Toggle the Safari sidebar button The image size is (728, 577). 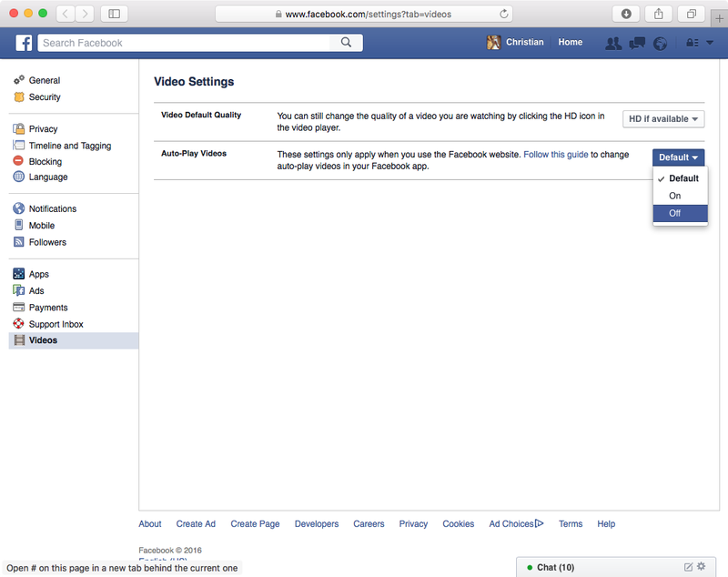coord(115,14)
